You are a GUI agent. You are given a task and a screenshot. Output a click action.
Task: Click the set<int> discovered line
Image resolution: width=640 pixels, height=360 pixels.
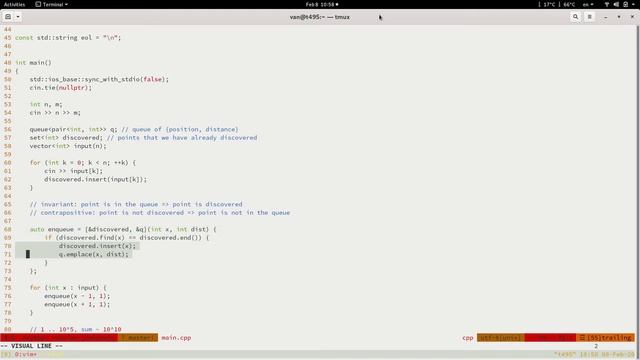pyautogui.click(x=143, y=138)
